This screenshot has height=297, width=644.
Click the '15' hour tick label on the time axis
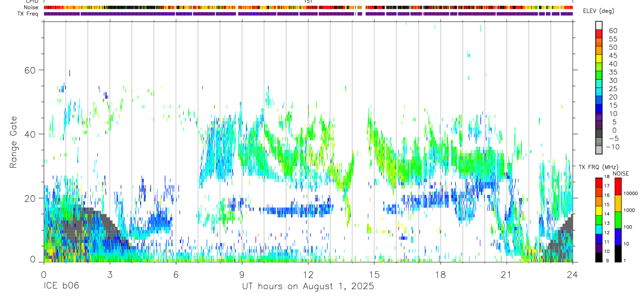point(374,274)
